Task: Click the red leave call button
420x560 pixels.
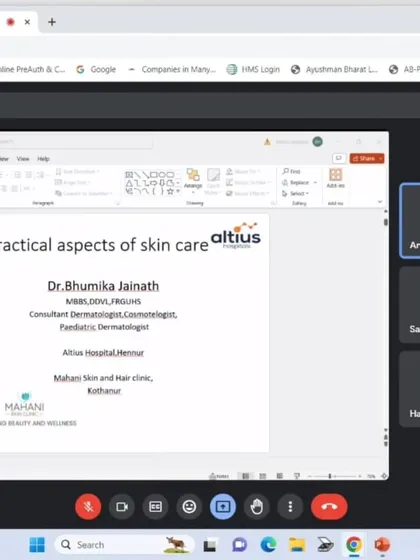Action: pos(329,506)
